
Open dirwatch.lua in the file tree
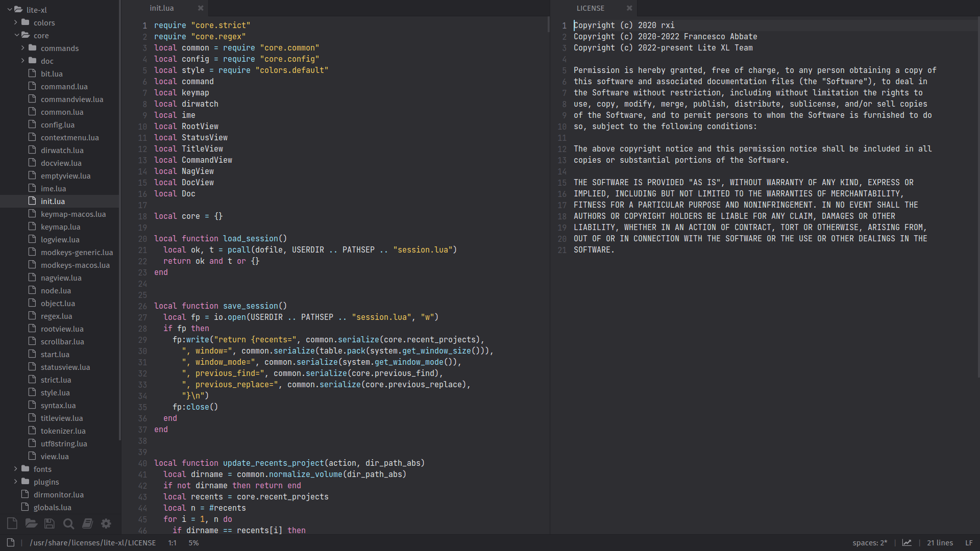coord(60,150)
